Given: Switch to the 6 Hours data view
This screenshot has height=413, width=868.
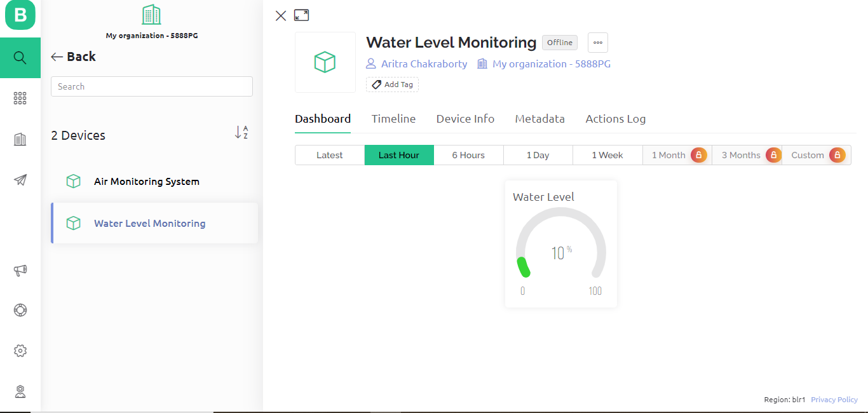Looking at the screenshot, I should (x=468, y=154).
